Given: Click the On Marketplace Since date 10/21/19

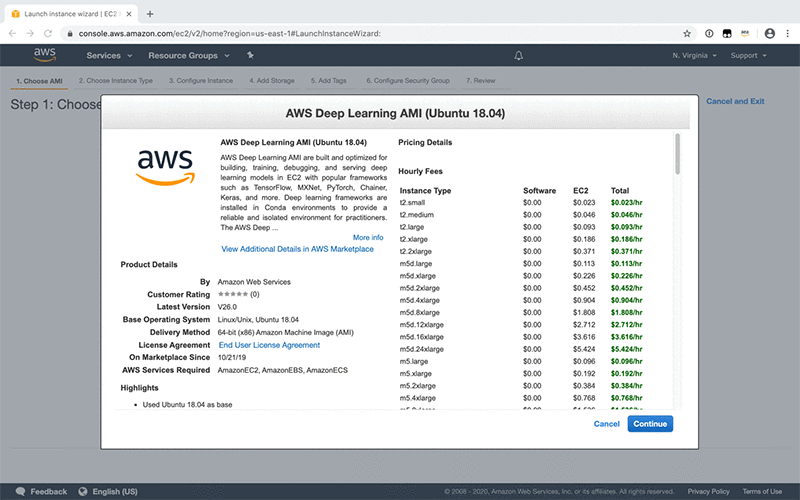Looking at the screenshot, I should 232,357.
